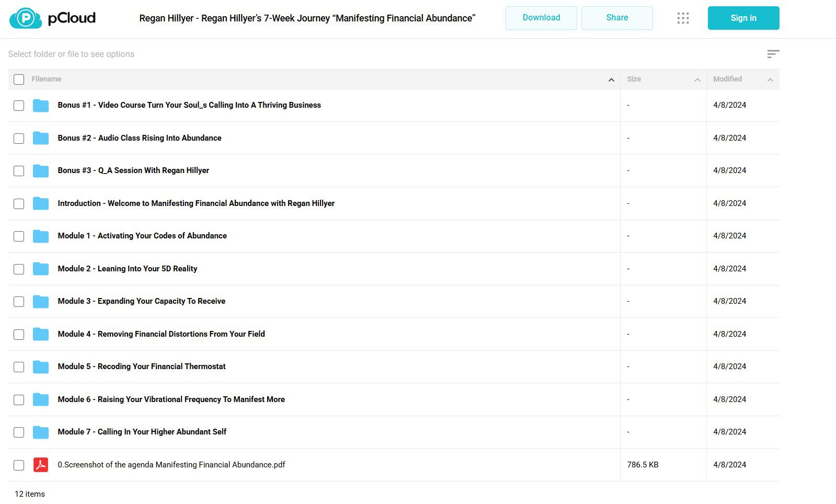Toggle the Size column sort arrow
Image resolution: width=836 pixels, height=504 pixels.
tap(697, 79)
